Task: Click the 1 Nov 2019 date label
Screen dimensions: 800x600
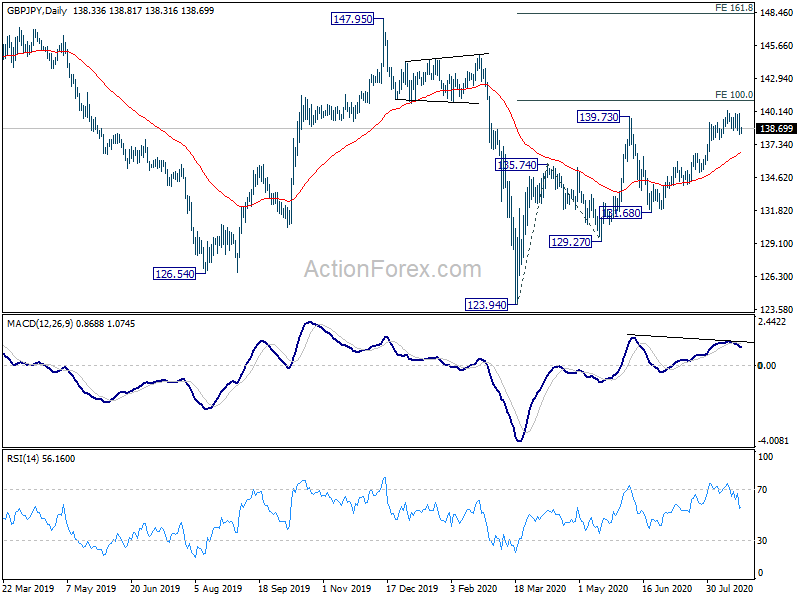Action: [x=347, y=589]
